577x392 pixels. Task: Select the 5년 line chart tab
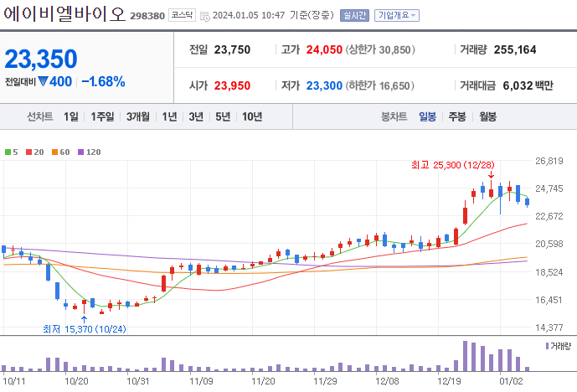point(223,116)
